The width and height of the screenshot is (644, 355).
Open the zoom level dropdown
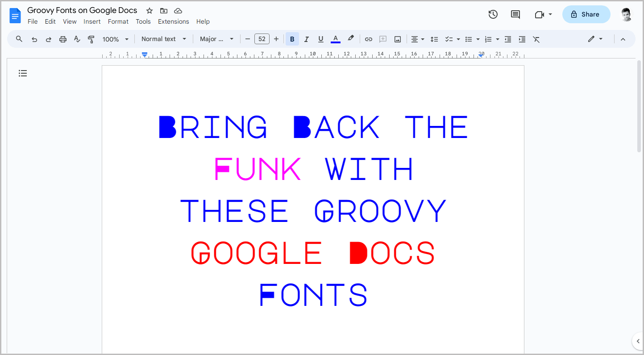(115, 39)
